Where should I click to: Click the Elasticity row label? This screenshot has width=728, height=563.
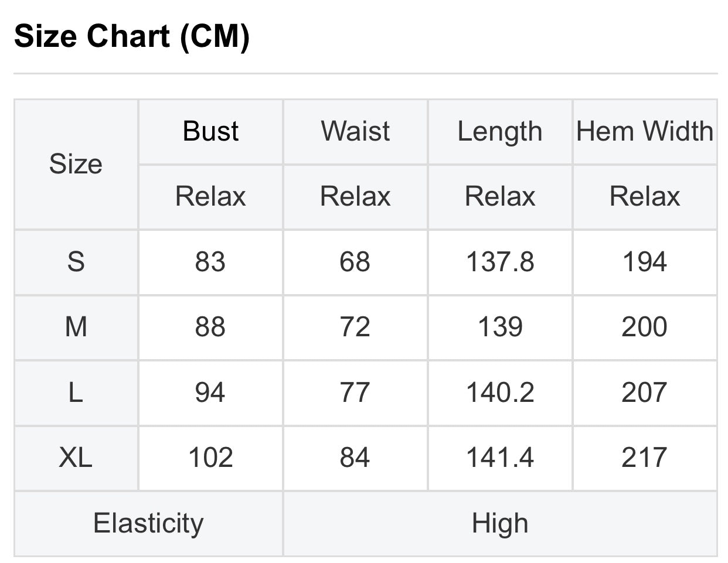pyautogui.click(x=148, y=523)
